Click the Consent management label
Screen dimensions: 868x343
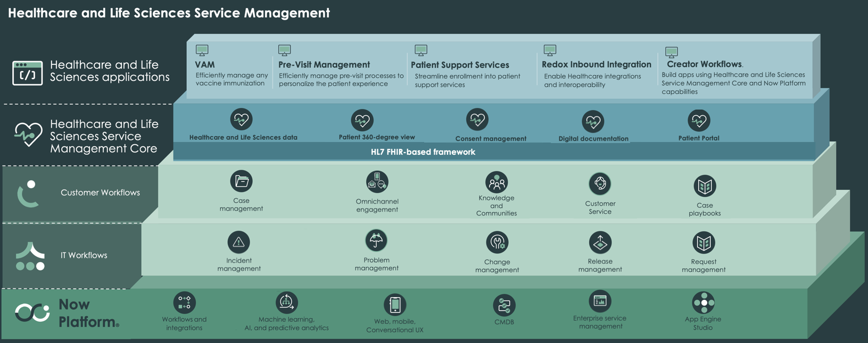pos(491,139)
